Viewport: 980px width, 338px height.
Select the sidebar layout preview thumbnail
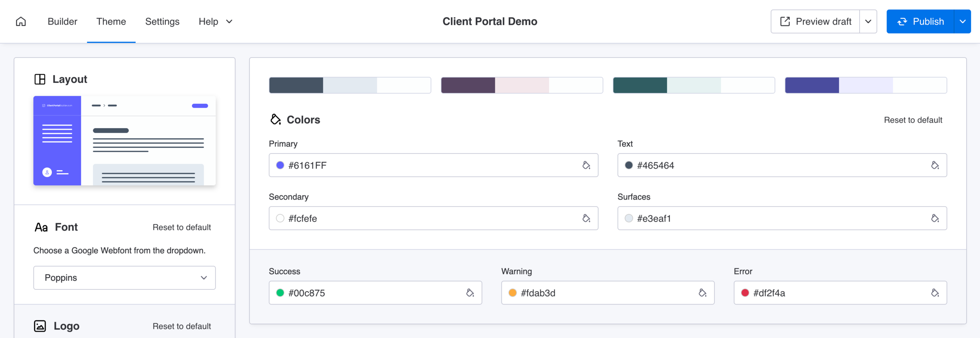[x=125, y=141]
